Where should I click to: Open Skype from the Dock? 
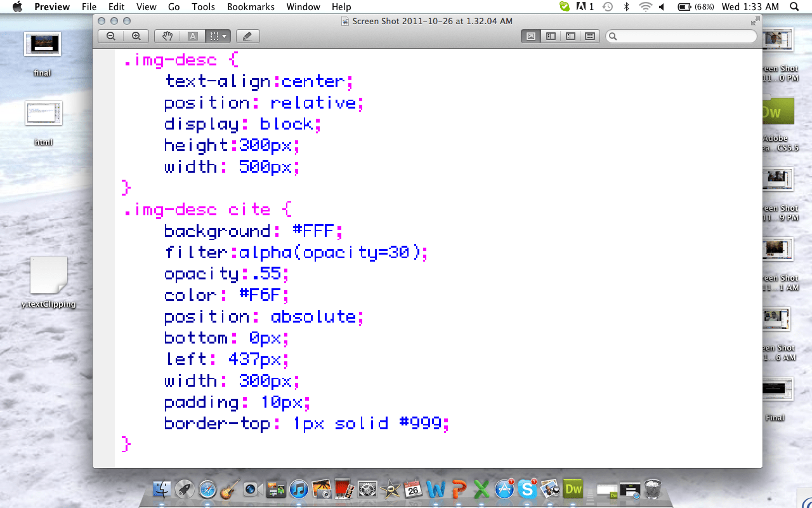(x=527, y=489)
